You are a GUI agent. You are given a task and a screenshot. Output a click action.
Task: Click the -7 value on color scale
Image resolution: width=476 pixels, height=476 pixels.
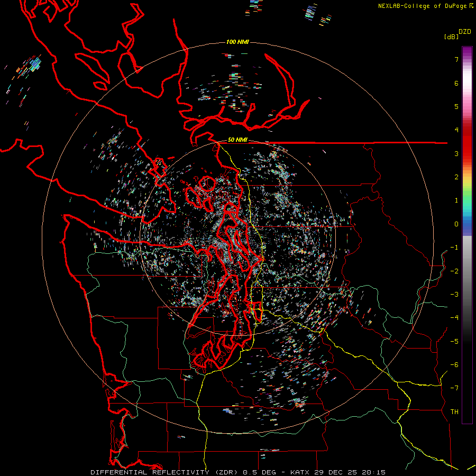point(454,388)
